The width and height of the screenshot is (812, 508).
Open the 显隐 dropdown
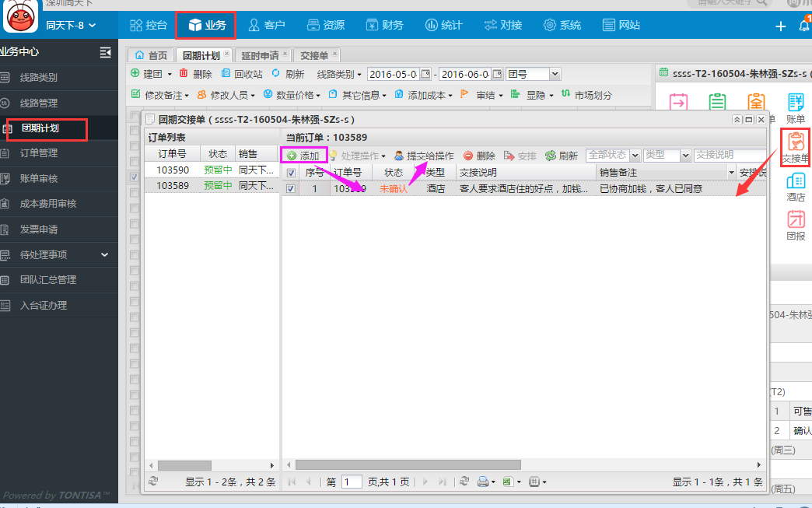[x=532, y=95]
